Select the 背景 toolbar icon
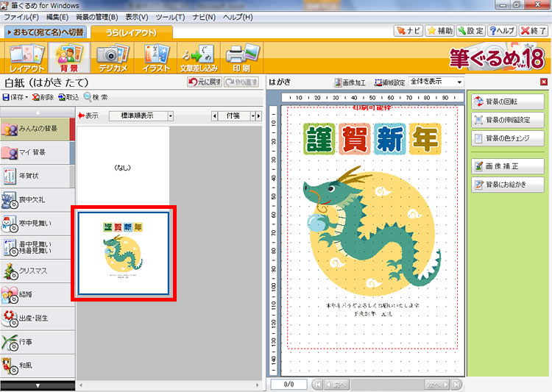Image resolution: width=552 pixels, height=392 pixels. click(69, 57)
